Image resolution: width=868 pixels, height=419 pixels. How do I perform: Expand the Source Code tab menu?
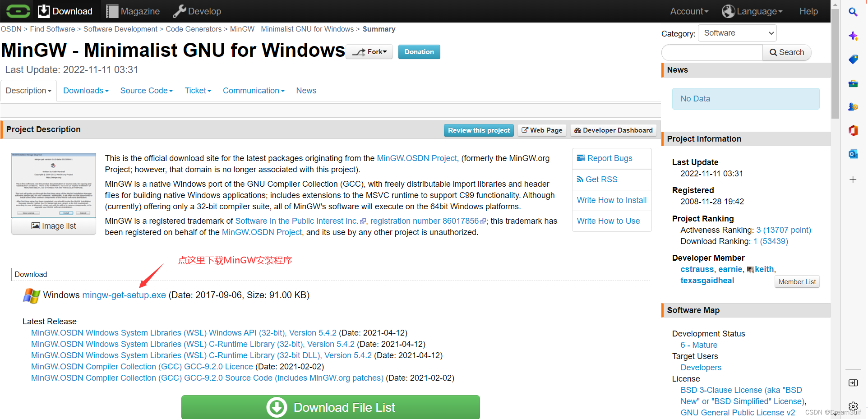coord(147,91)
